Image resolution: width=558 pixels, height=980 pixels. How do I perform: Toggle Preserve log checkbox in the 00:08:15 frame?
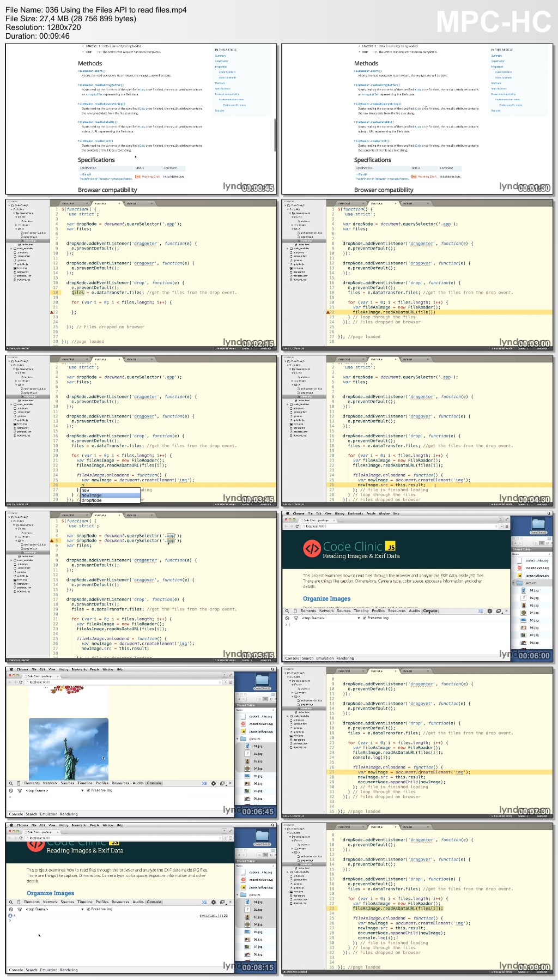[x=89, y=909]
